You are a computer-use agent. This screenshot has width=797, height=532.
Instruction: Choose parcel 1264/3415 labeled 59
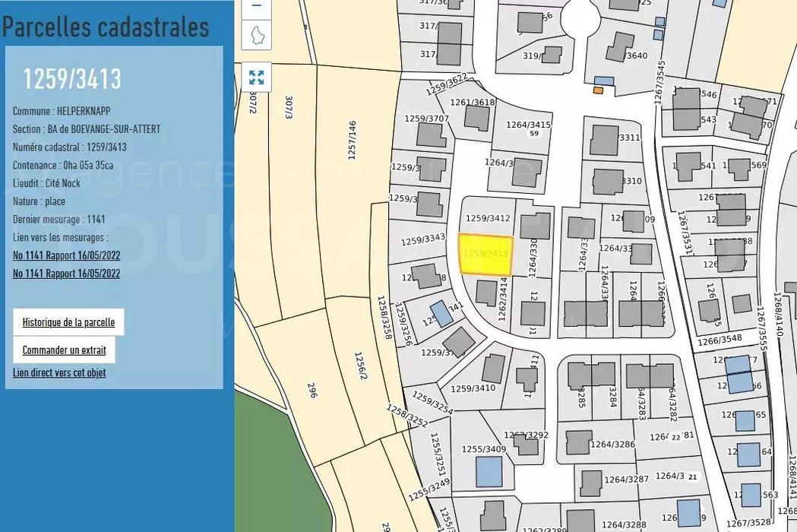[528, 128]
